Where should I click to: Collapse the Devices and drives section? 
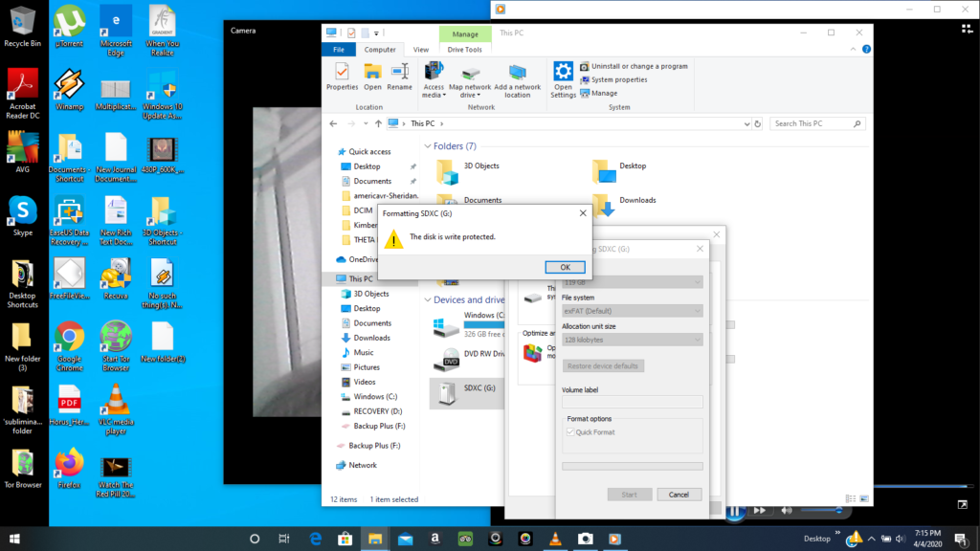point(428,299)
